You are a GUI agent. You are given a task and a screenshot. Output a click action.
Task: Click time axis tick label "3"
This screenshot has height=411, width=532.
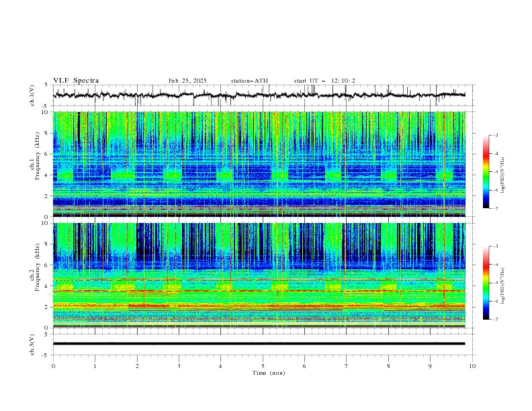pyautogui.click(x=179, y=366)
